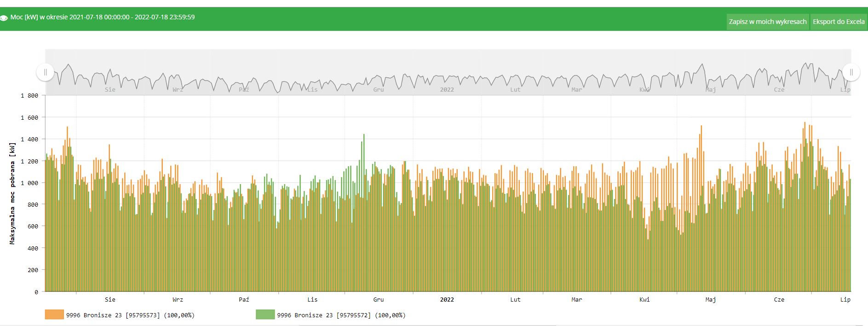Image resolution: width=868 pixels, height=326 pixels.
Task: Click the Maksymalna moc pobrana [kW] axis title
Action: point(12,193)
